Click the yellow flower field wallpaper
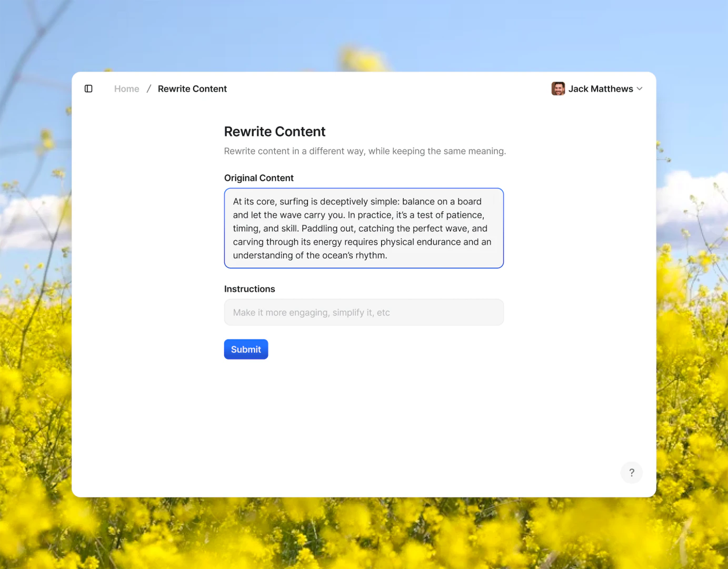The width and height of the screenshot is (728, 569). 363,532
